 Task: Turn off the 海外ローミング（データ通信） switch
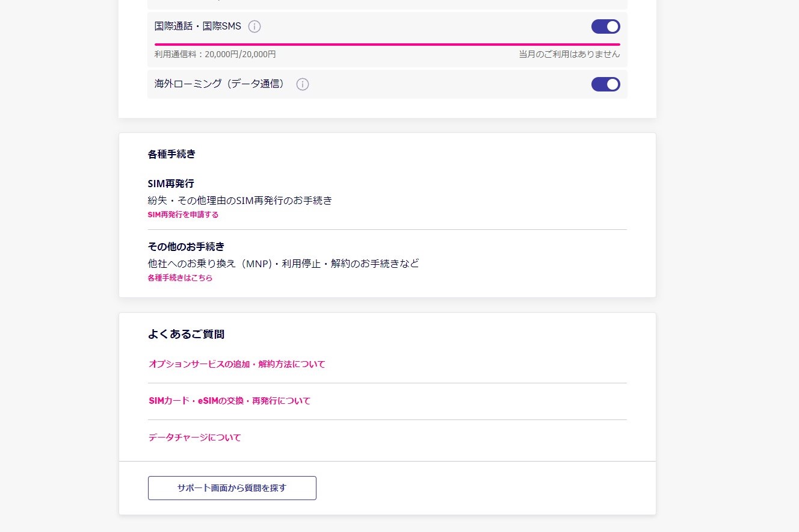[605, 84]
